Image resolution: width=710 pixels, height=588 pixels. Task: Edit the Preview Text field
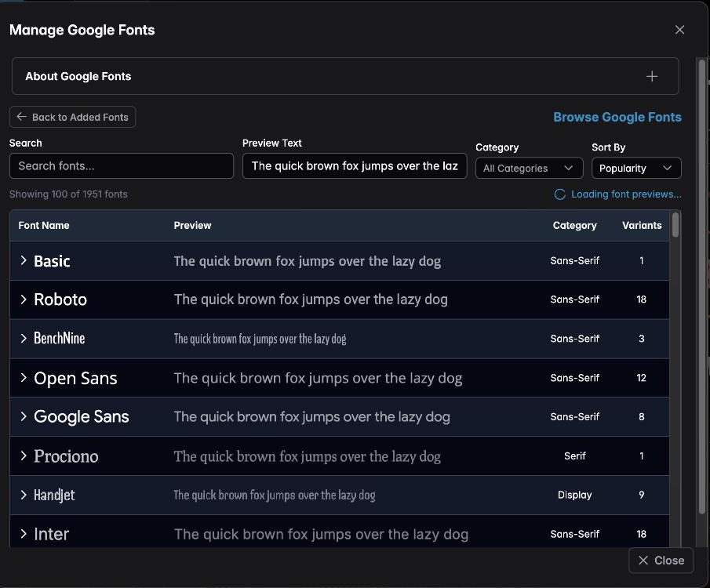point(355,166)
